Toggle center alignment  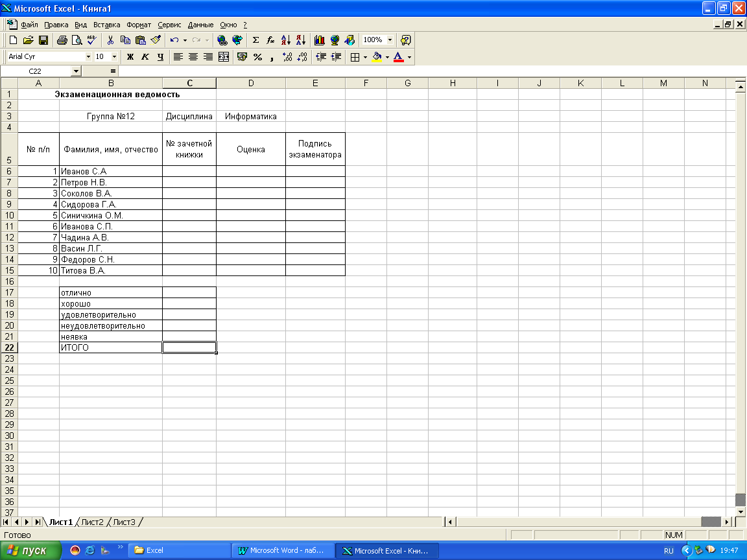(193, 57)
